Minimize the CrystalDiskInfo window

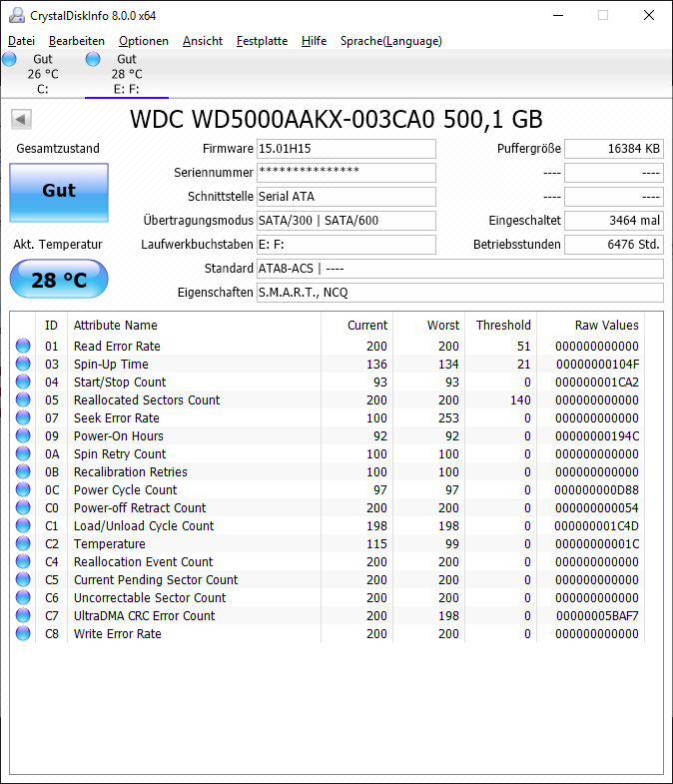coord(558,16)
